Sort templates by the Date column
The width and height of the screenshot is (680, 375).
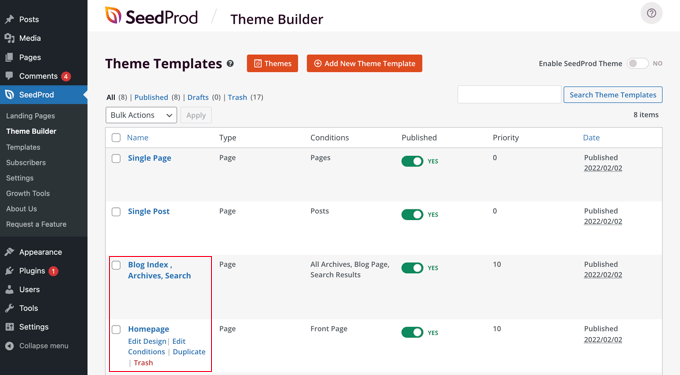tap(591, 137)
